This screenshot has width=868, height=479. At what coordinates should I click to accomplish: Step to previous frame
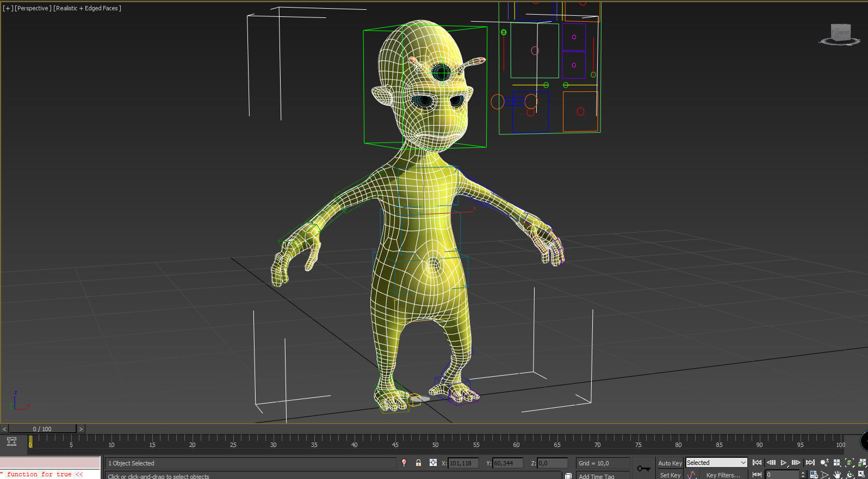point(771,463)
